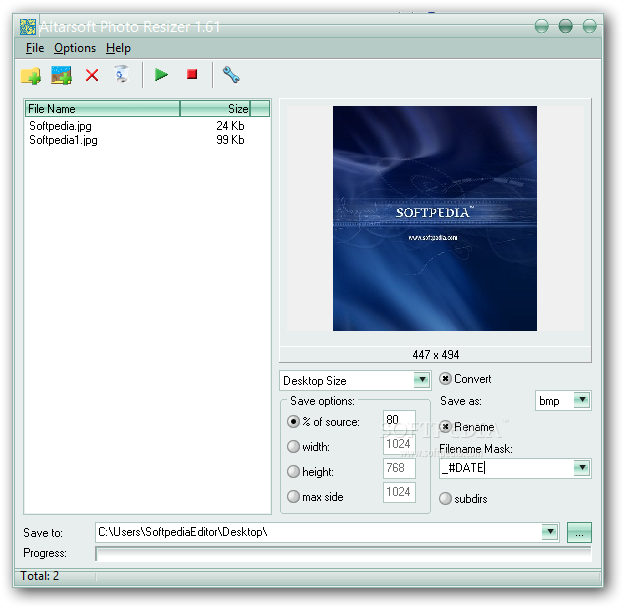Click the 99 Kb size cell

click(230, 140)
